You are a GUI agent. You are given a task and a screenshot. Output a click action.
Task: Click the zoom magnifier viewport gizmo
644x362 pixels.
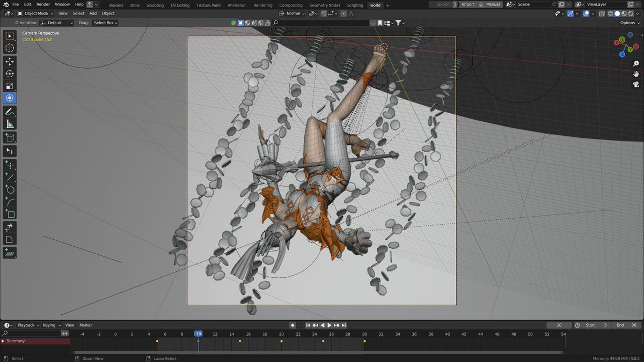point(636,64)
